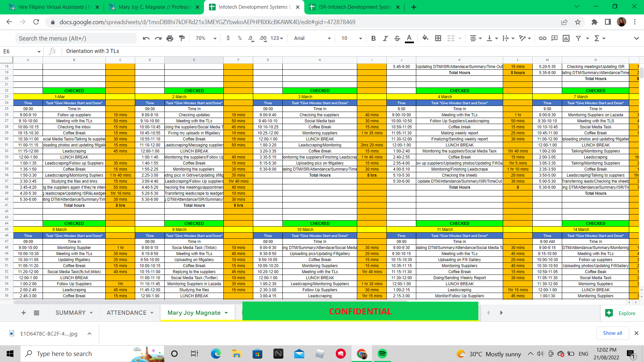644x362 pixels.
Task: Toggle strikethrough formatting
Action: [397, 38]
